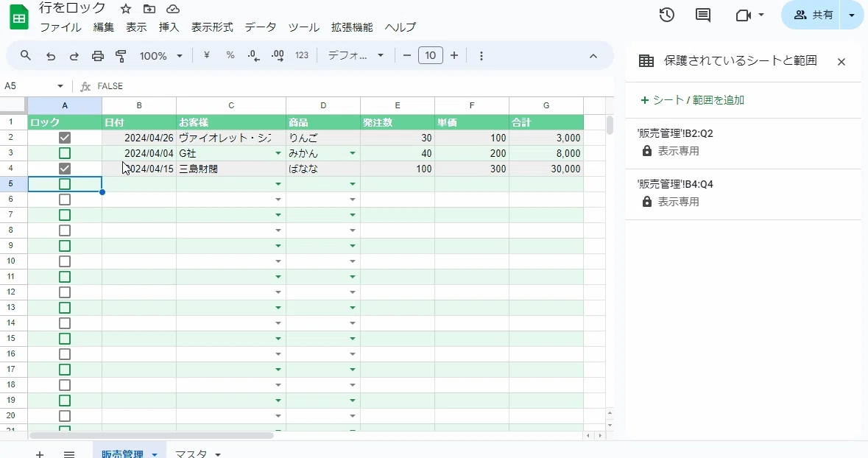
Task: Check the cloud save status icon
Action: (x=173, y=9)
